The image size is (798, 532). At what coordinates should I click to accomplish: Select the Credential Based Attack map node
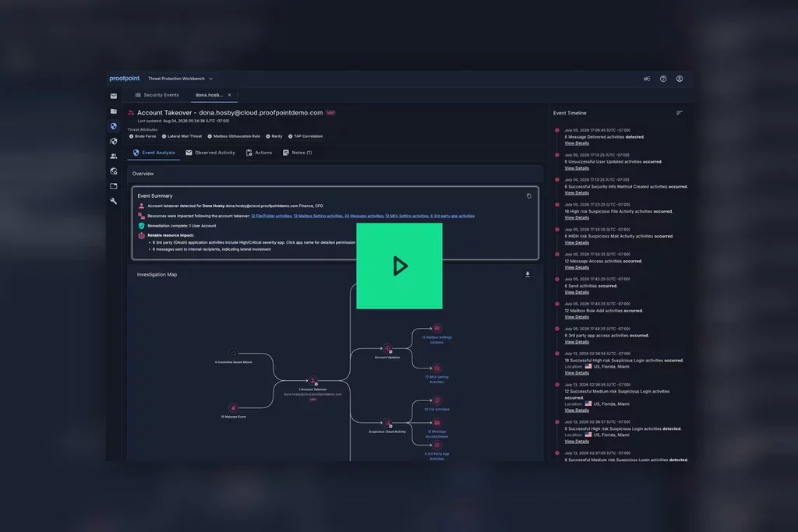233,353
